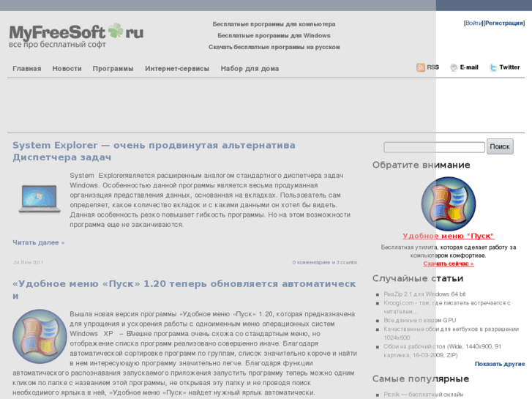This screenshot has width=532, height=399.
Task: Click the Войти login link
Action: point(473,23)
